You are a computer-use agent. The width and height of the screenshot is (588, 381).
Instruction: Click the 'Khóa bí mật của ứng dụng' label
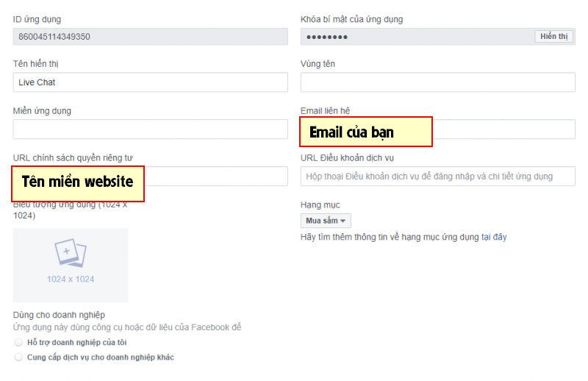[351, 19]
